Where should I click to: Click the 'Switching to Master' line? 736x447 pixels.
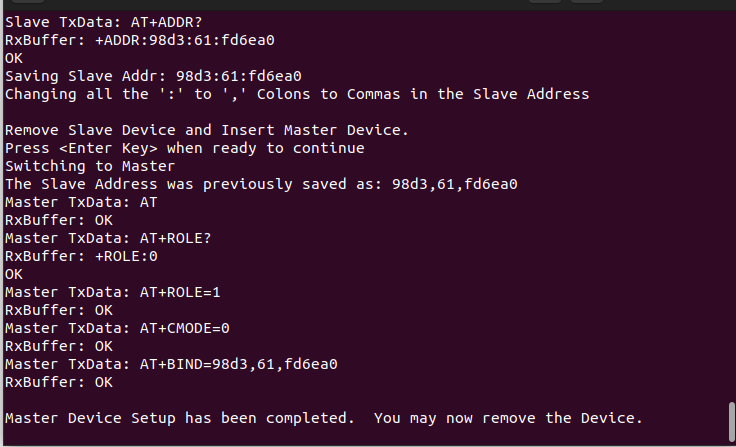click(90, 166)
